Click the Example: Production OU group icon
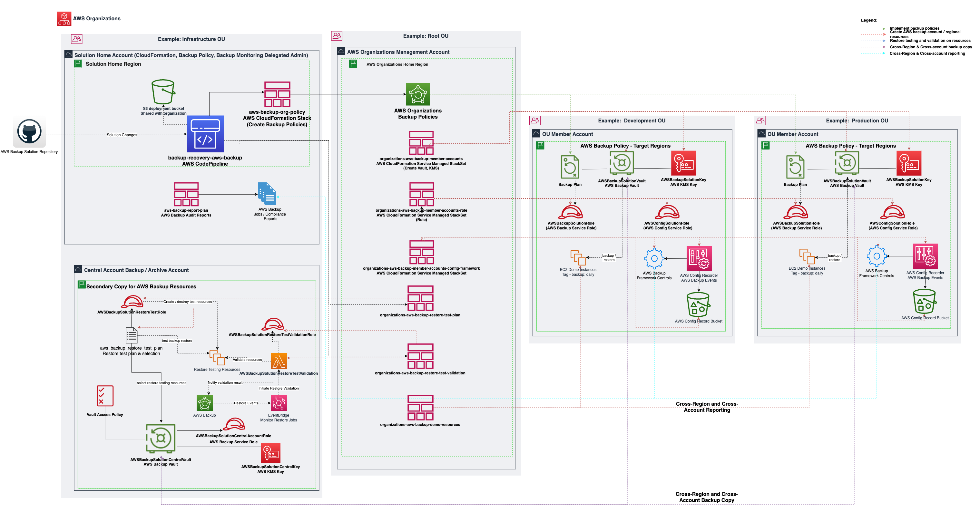 point(760,121)
